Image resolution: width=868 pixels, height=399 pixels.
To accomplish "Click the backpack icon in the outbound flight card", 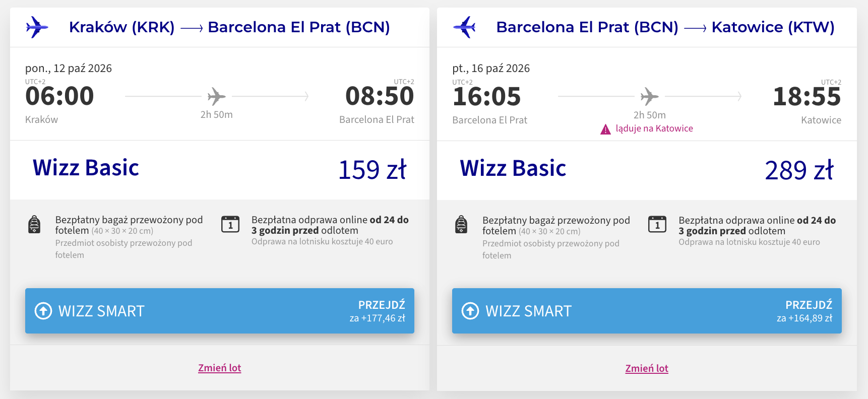I will pos(34,224).
